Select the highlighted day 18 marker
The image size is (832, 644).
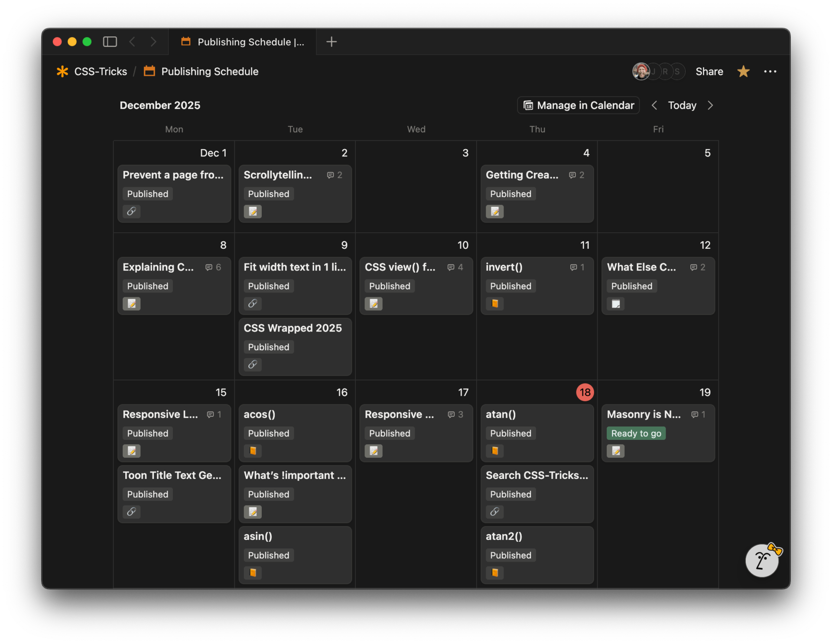pyautogui.click(x=585, y=392)
